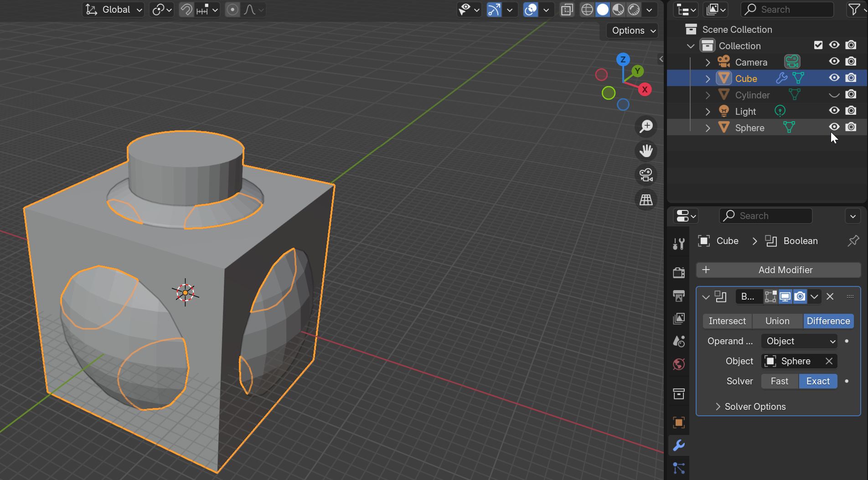Show the hidden Cylinder object
868x480 pixels.
[x=834, y=95]
